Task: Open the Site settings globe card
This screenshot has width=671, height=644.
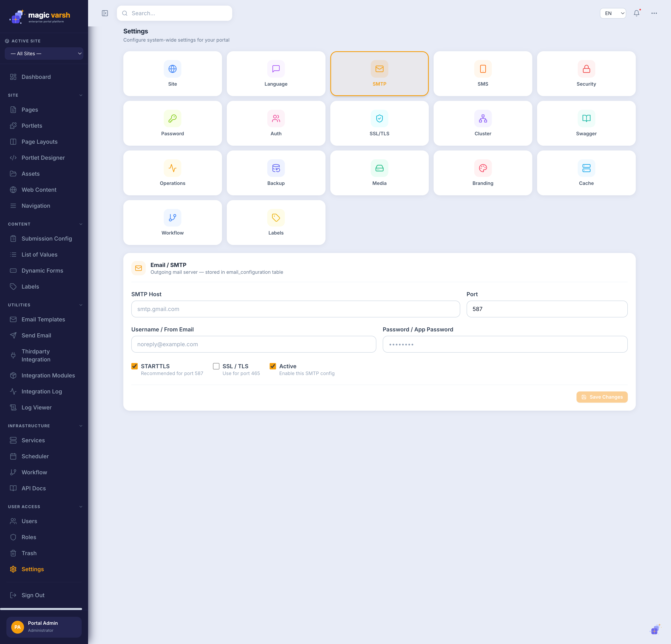Action: point(173,74)
